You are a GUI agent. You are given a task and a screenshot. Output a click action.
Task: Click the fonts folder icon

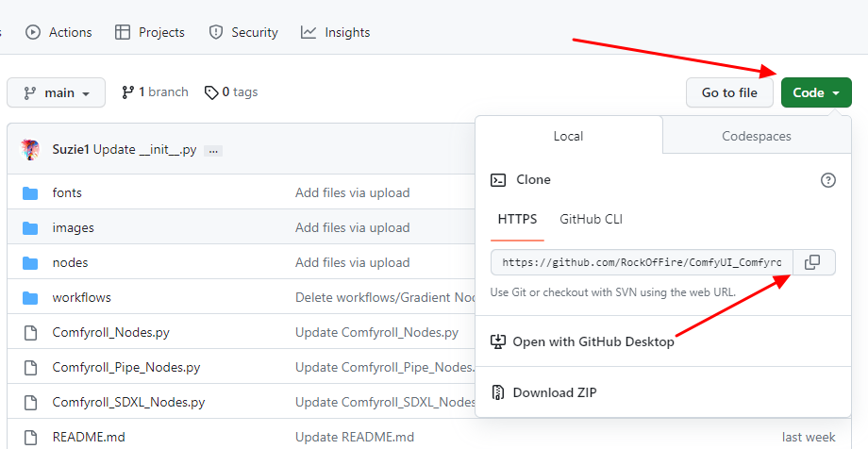coord(30,193)
